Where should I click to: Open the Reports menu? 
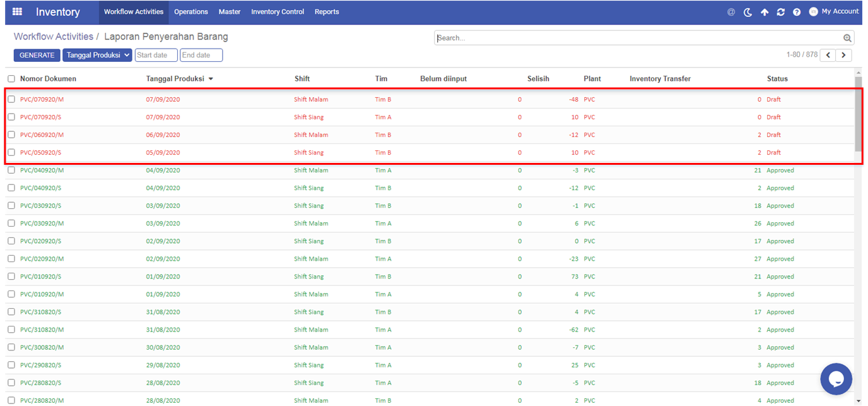(x=327, y=12)
